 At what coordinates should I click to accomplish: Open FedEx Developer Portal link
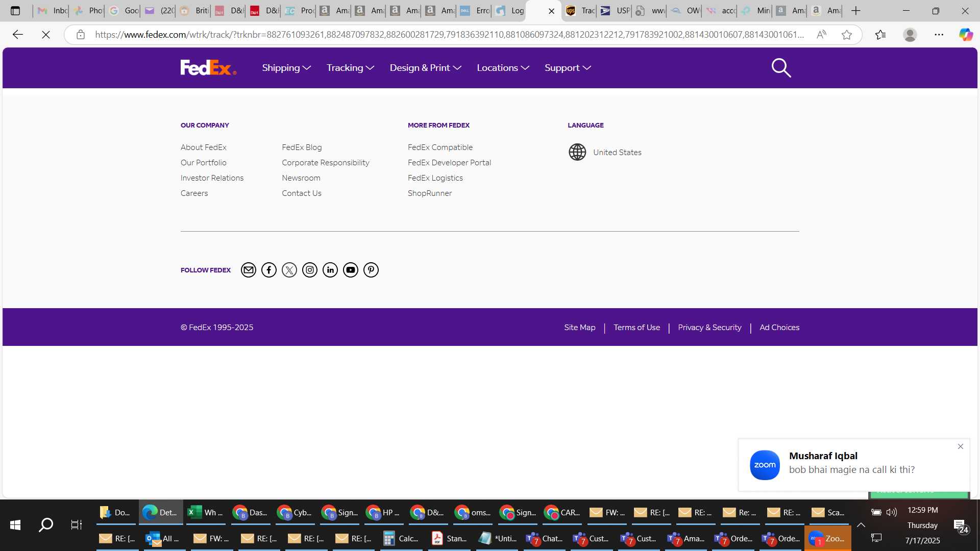(449, 163)
